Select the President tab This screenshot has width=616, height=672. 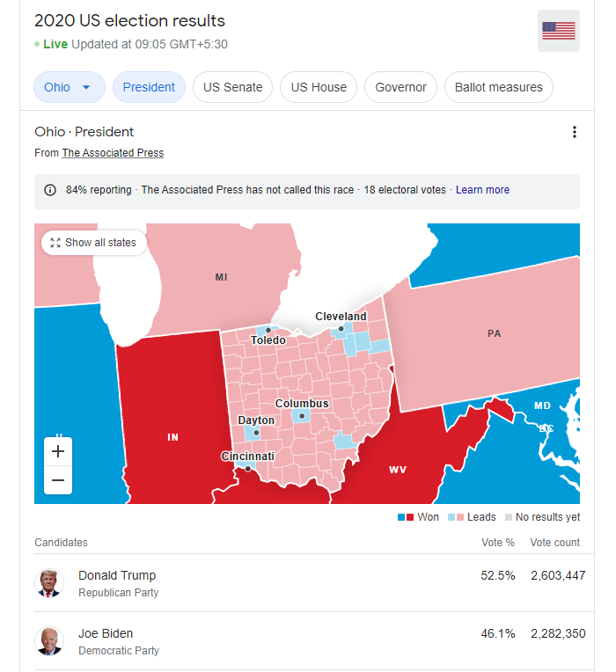click(x=149, y=87)
